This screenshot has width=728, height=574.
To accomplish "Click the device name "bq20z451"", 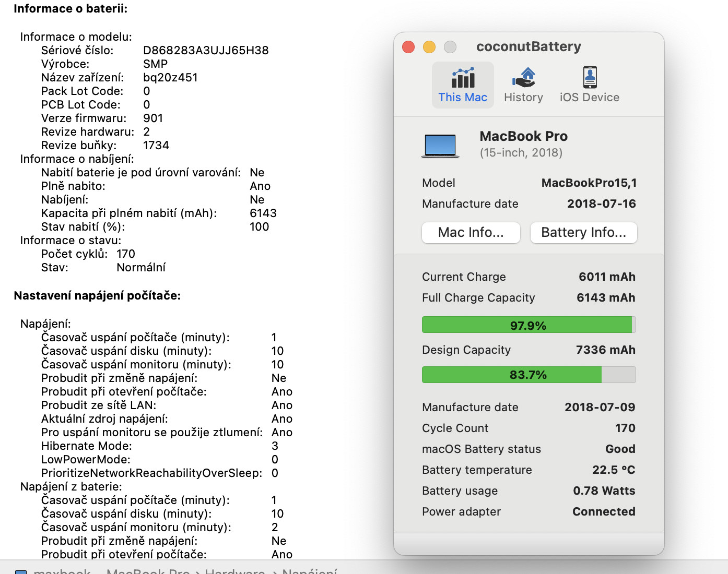I will pyautogui.click(x=170, y=77).
